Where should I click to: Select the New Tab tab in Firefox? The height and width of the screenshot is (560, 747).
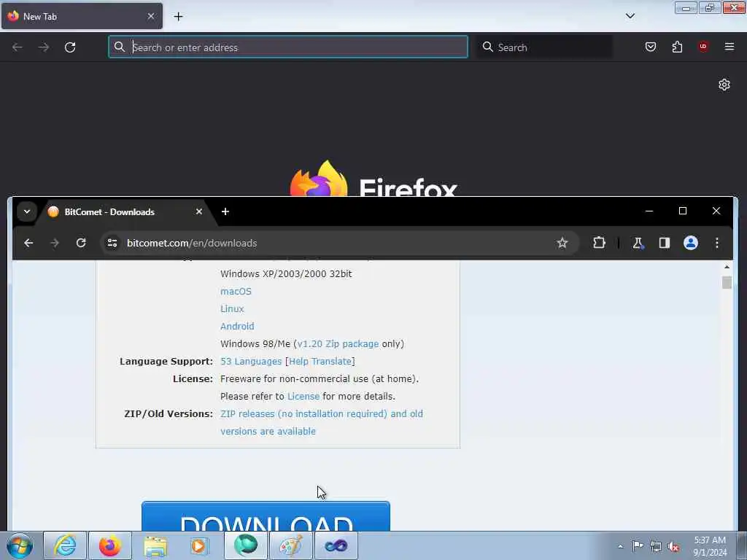point(82,16)
